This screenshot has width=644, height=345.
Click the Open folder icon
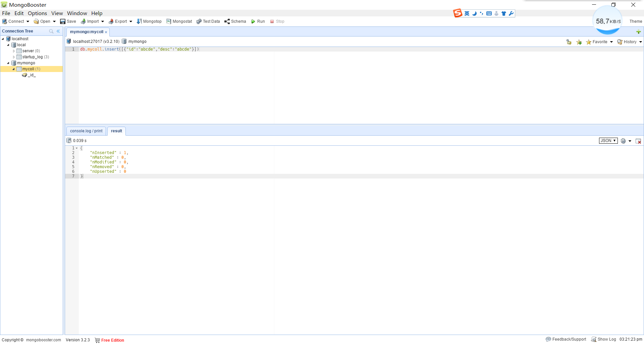[36, 21]
